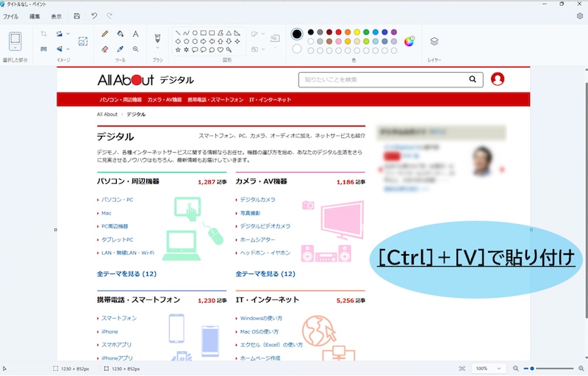Adjust the zoom slider thumb

tap(531, 369)
